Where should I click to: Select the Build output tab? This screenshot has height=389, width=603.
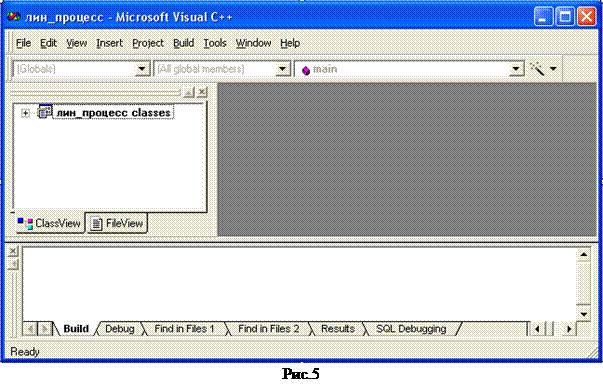click(76, 329)
